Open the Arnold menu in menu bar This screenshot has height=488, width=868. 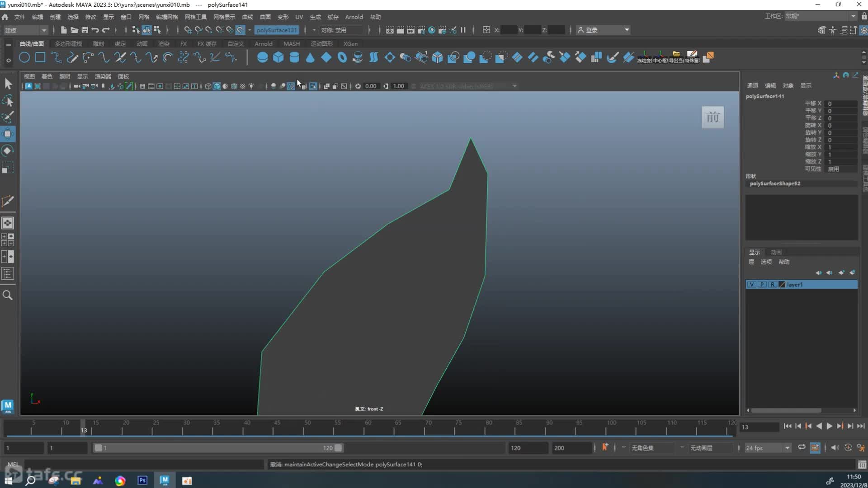354,17
